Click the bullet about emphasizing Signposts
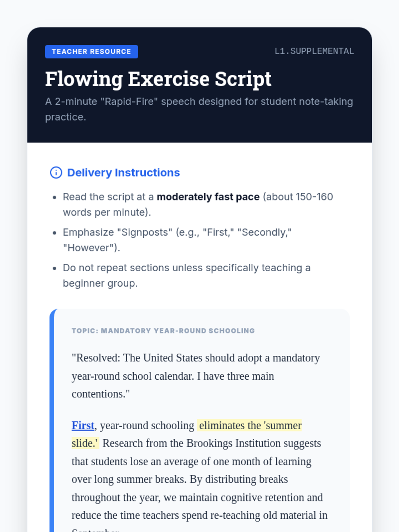The image size is (399, 532). [177, 240]
